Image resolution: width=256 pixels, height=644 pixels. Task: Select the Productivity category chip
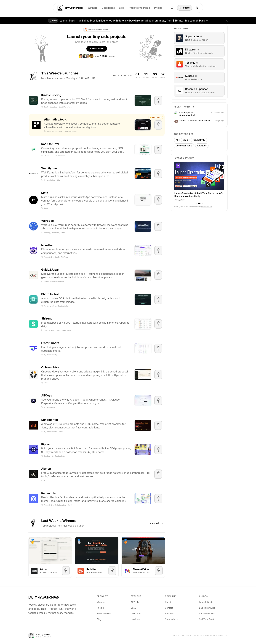(199, 140)
